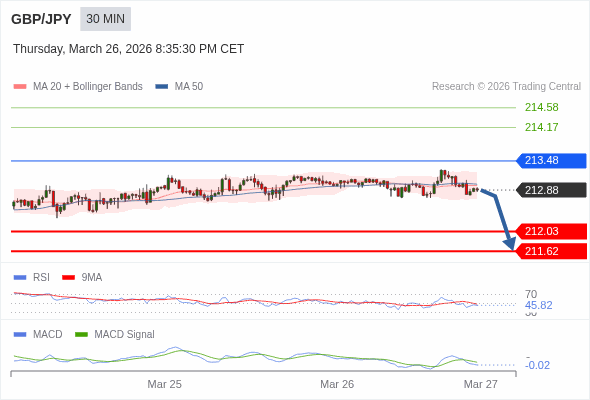Click the 9MA legend swatch

click(68, 278)
